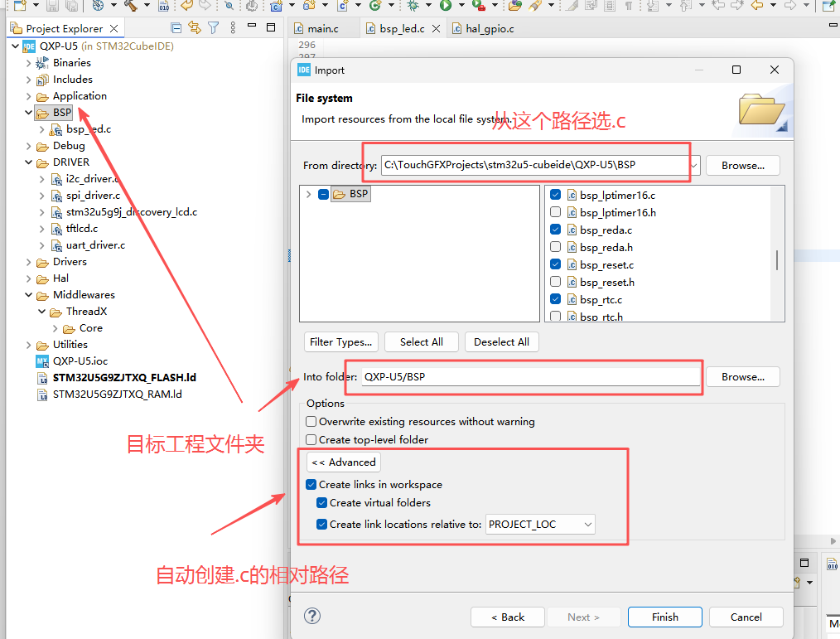Open the Project Explorer filter funnel icon
The height and width of the screenshot is (639, 840).
pos(213,28)
